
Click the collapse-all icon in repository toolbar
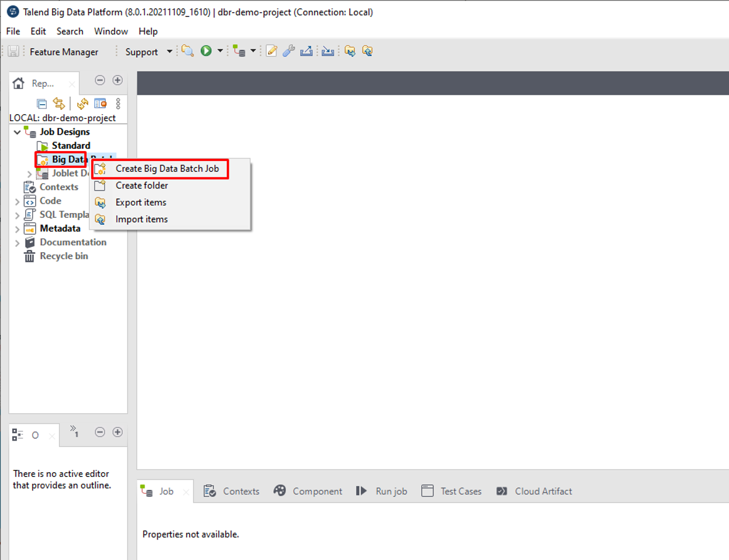(x=42, y=104)
